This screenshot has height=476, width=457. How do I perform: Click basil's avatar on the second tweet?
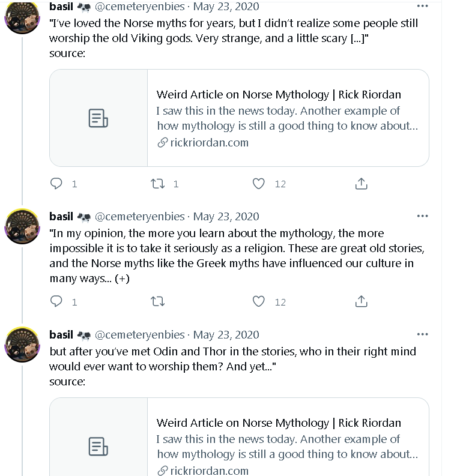(22, 227)
